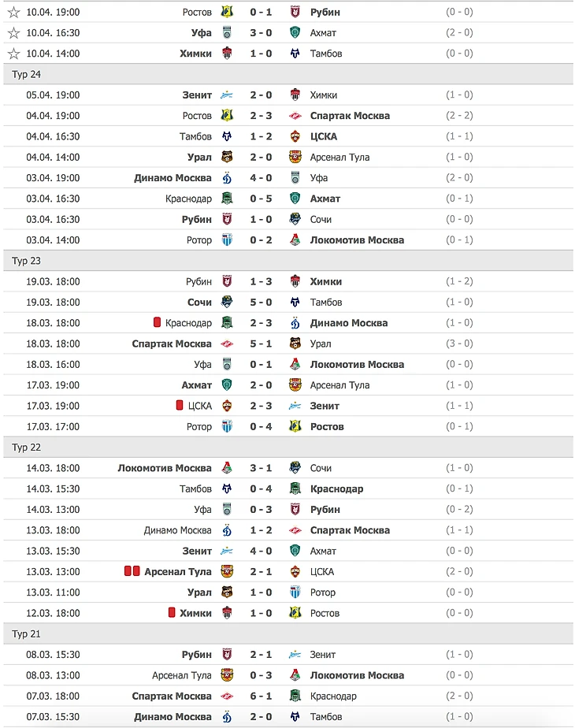This screenshot has width=575, height=728.
Task: Star the Ростов–Рубин match on 10.04
Action: 14,13
